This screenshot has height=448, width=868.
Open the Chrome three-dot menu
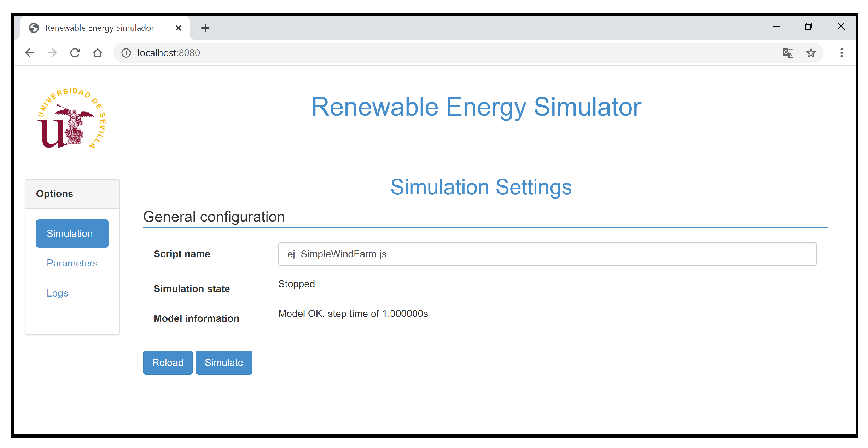(841, 53)
